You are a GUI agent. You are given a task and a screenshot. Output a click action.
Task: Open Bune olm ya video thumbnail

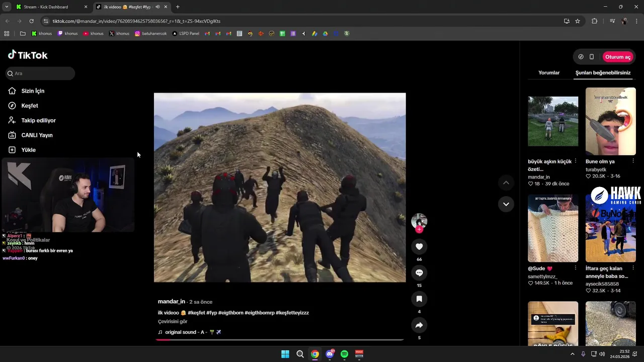(x=611, y=121)
